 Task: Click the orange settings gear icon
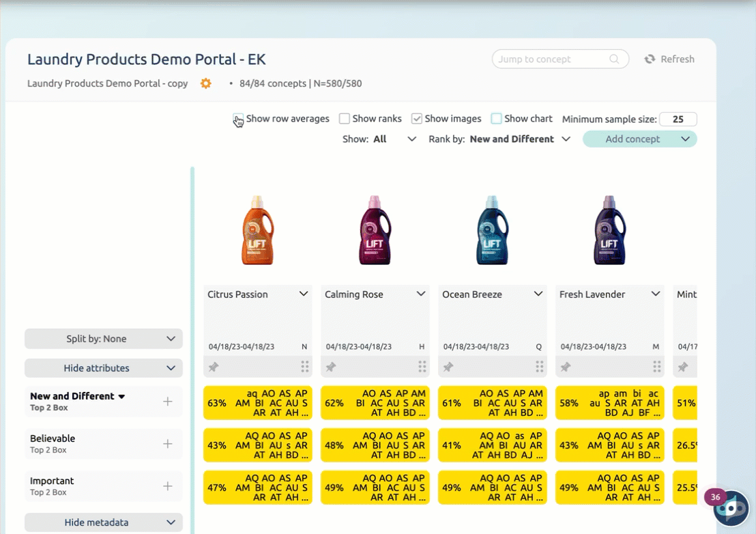click(x=205, y=83)
